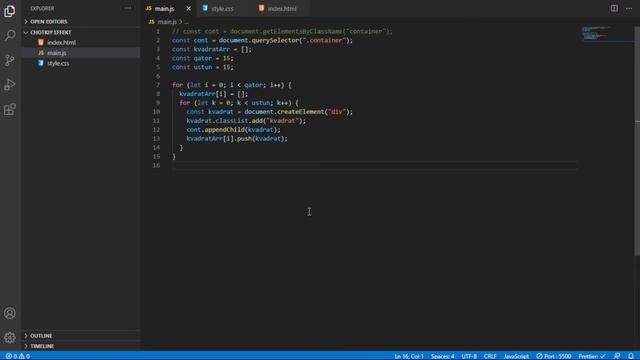The width and height of the screenshot is (640, 360).
Task: Close the main.js tab
Action: [x=189, y=8]
